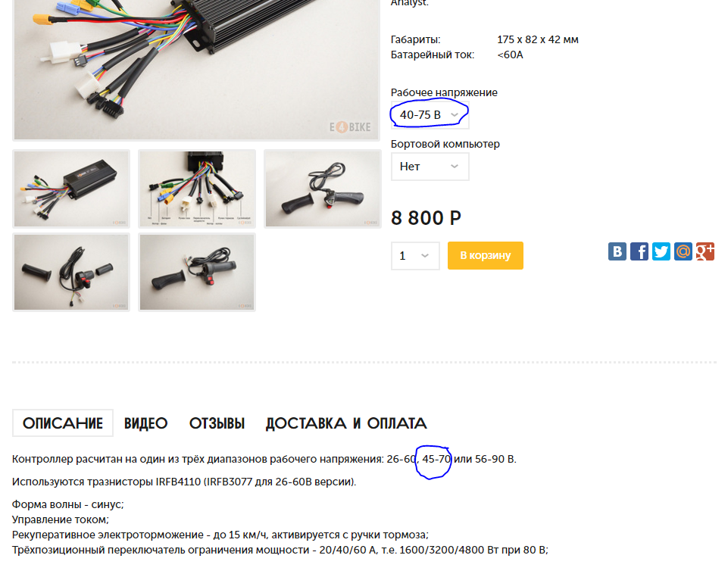
Task: Switch to the ОПИСАНИЕ tab
Action: 63,423
